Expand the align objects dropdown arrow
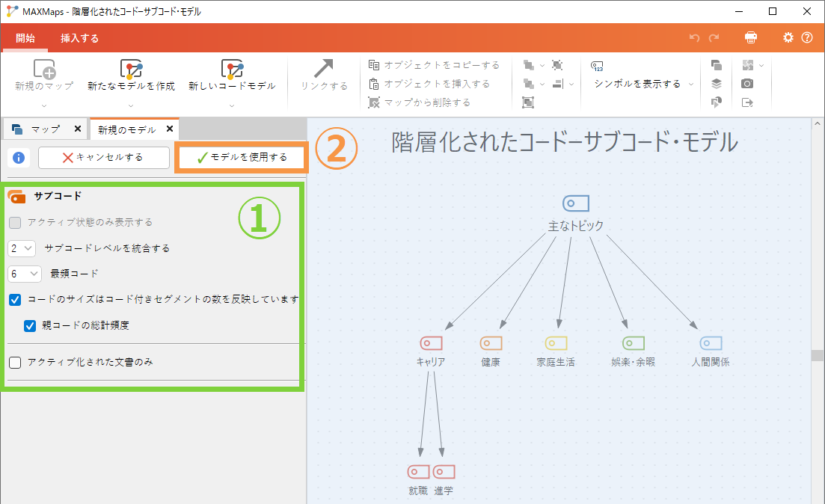 pyautogui.click(x=571, y=84)
